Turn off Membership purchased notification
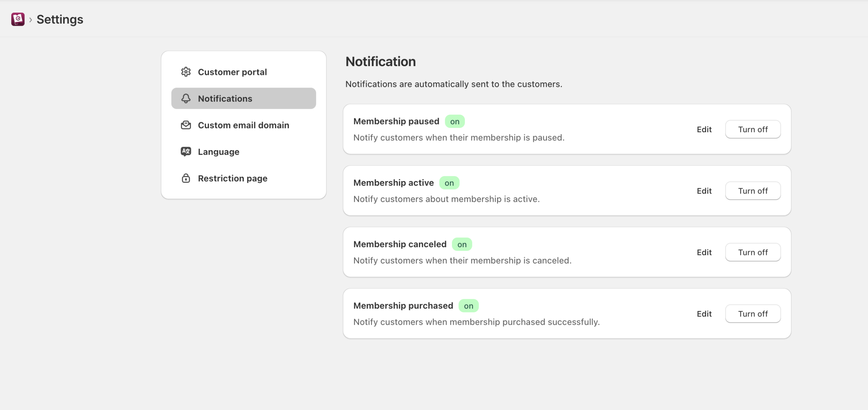Screen dimensions: 868x410 (x=753, y=314)
